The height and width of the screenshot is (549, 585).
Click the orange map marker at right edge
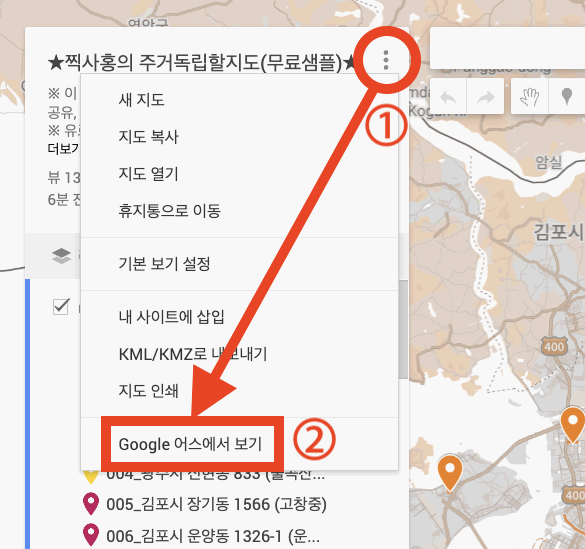pyautogui.click(x=573, y=425)
